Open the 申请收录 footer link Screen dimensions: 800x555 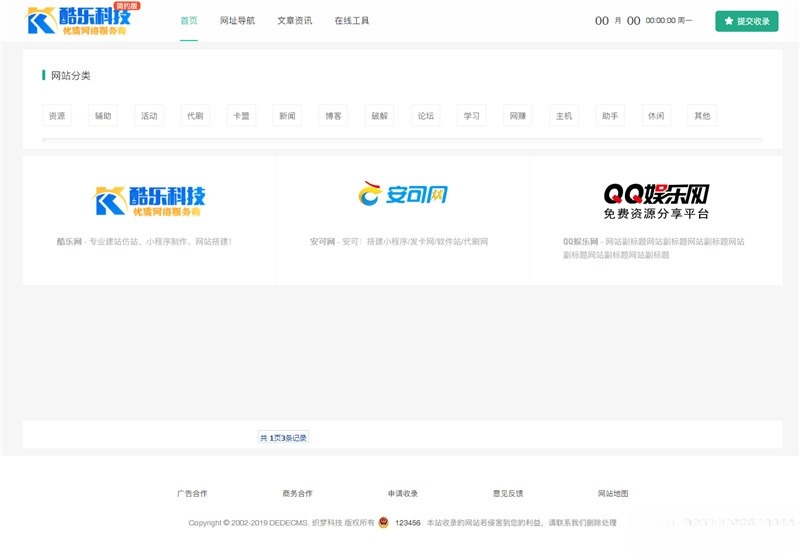(x=403, y=493)
